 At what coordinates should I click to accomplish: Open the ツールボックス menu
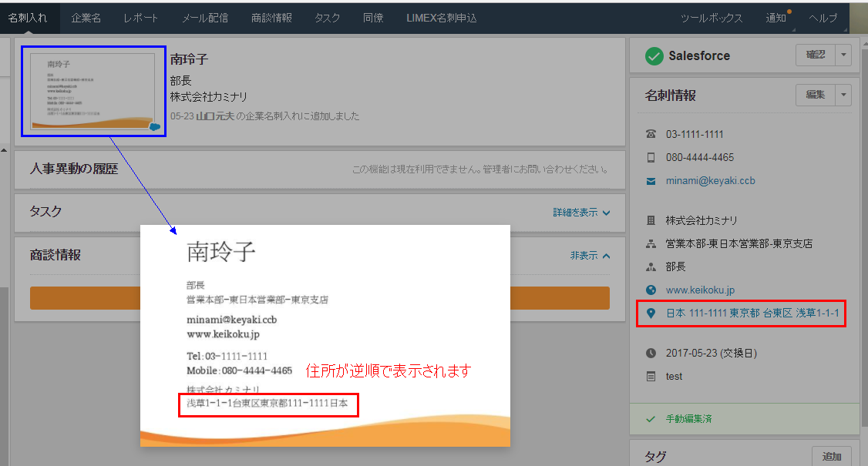[x=712, y=18]
